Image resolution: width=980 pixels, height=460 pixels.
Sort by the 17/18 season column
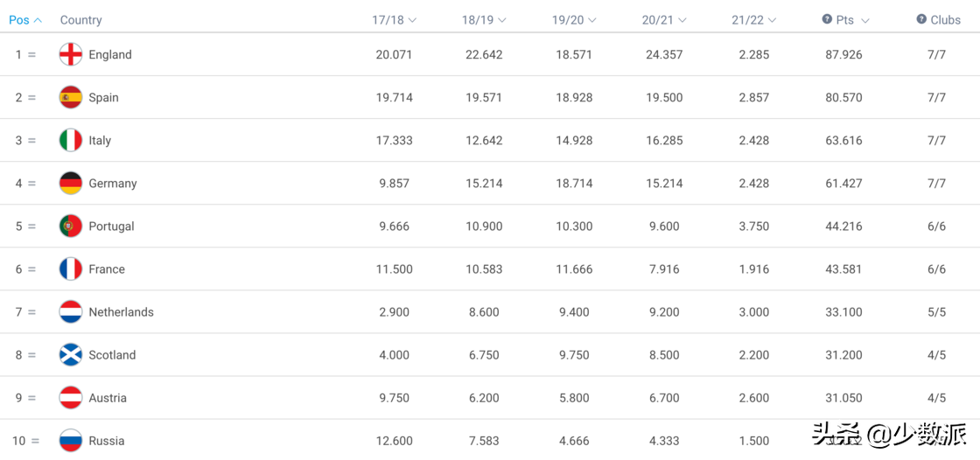tap(394, 19)
